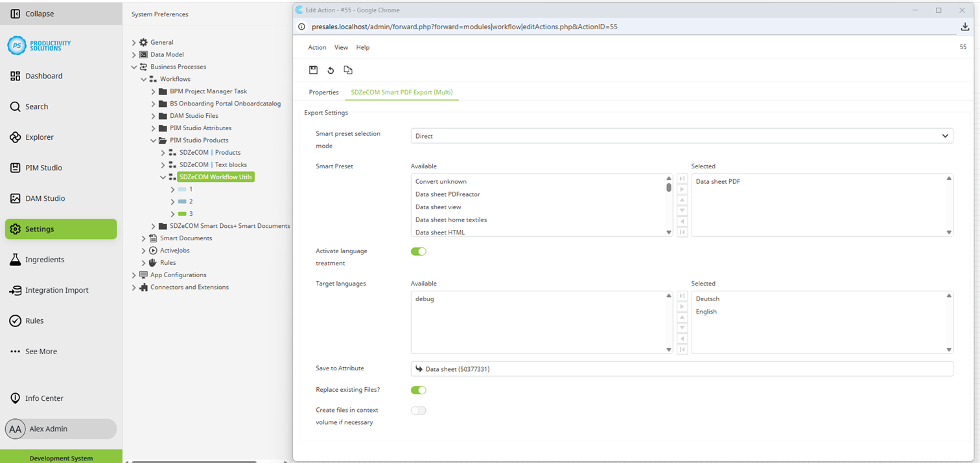Disable language treatment activation
Image resolution: width=980 pixels, height=463 pixels.
pyautogui.click(x=419, y=251)
